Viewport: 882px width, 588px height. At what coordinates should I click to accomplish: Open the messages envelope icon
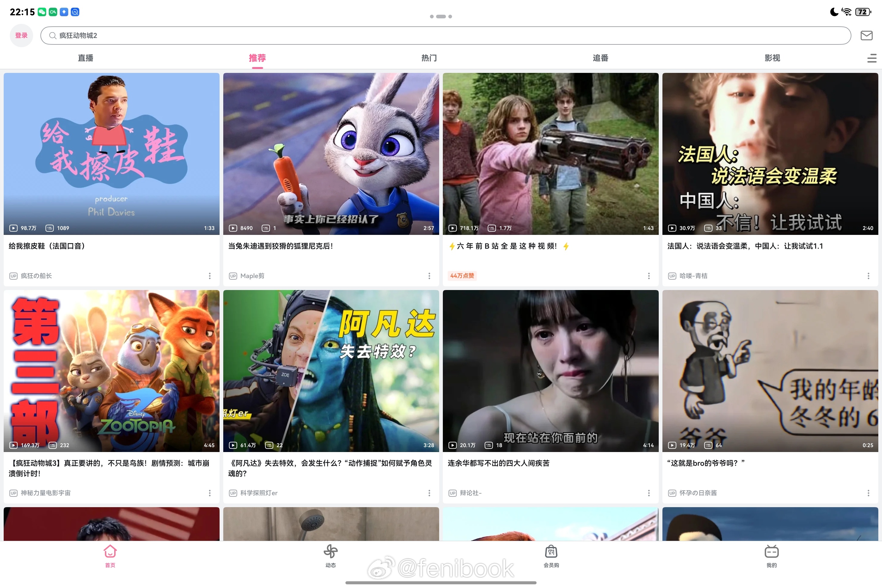[x=866, y=36]
